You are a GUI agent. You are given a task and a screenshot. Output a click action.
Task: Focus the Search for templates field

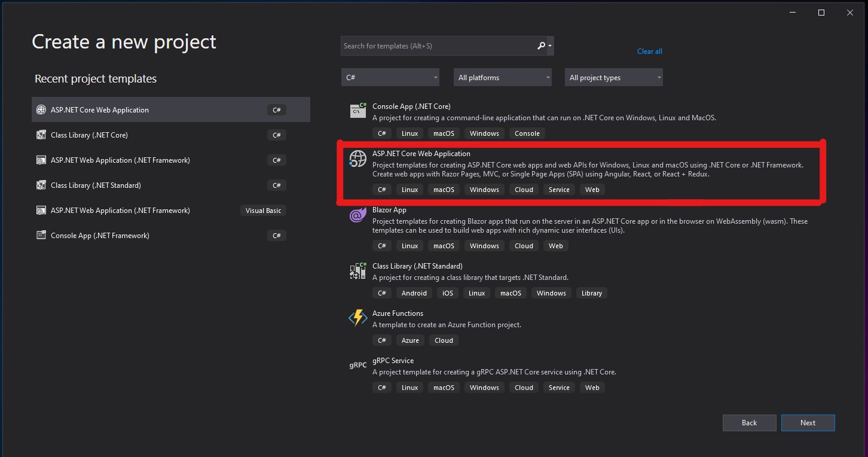click(438, 46)
